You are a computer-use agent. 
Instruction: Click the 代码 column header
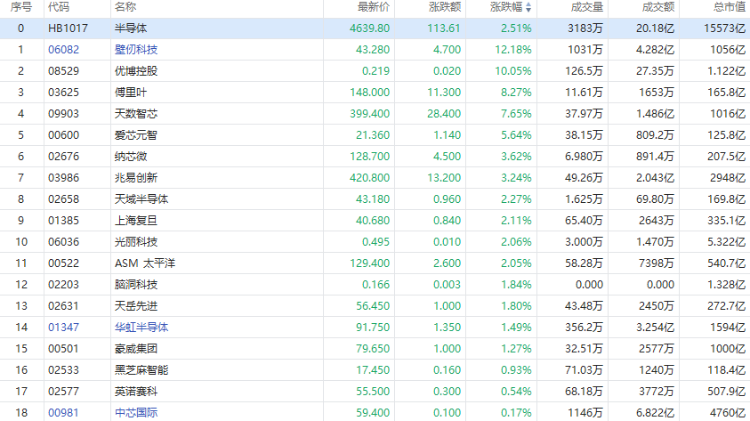(x=59, y=7)
